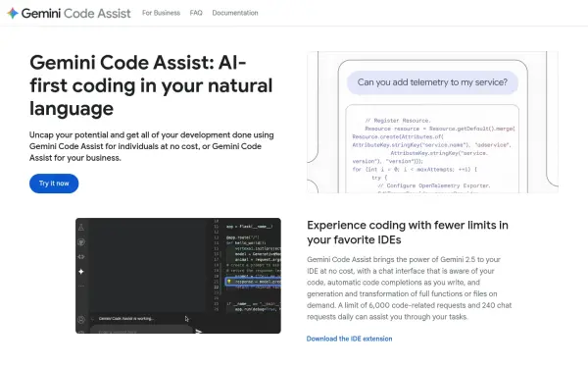Follow the Download the IDE extension link
The image size is (588, 368).
pos(350,339)
